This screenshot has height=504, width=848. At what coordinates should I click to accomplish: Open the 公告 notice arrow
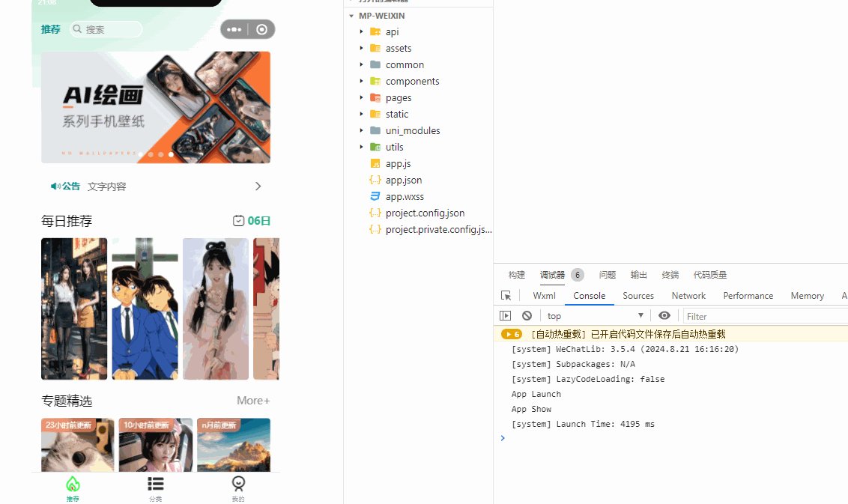coord(258,186)
